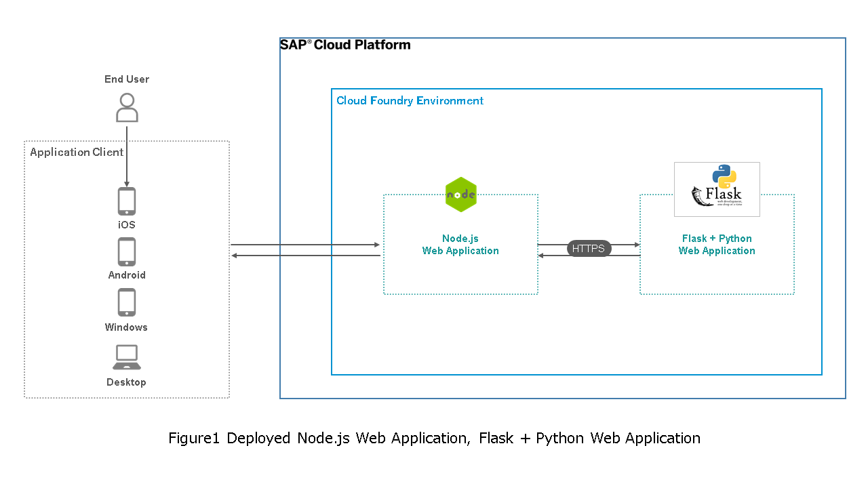Image resolution: width=868 pixels, height=488 pixels.
Task: Click the Application Client label
Action: [x=77, y=152]
